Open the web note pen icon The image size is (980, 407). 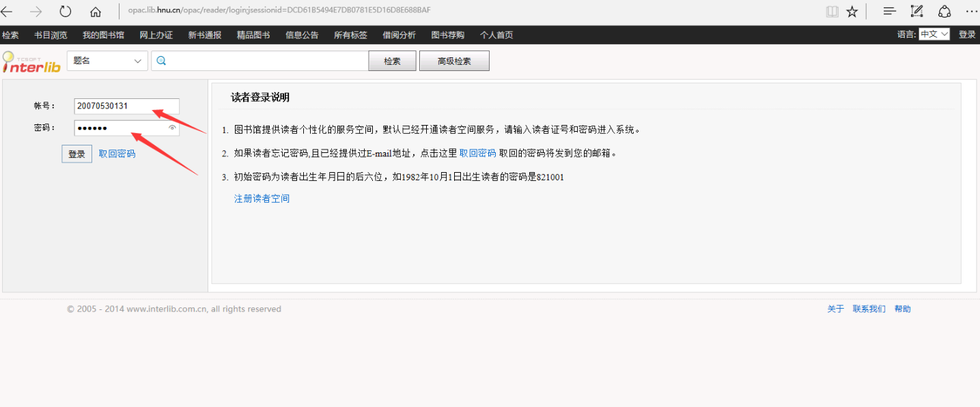click(917, 12)
